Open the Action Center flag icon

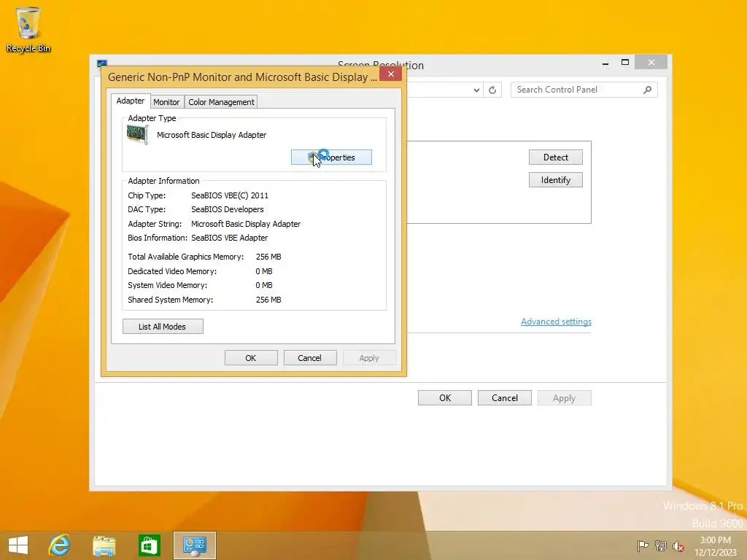(x=643, y=545)
